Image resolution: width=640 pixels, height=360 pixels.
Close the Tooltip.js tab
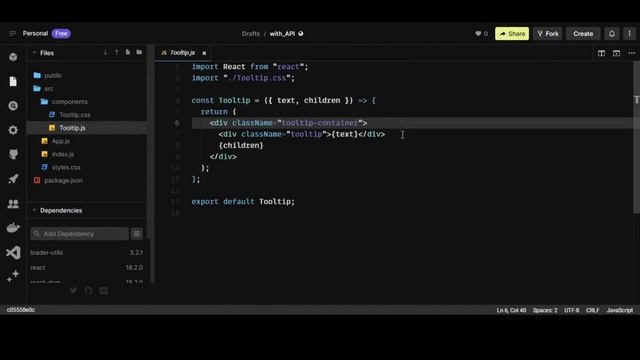[x=204, y=53]
